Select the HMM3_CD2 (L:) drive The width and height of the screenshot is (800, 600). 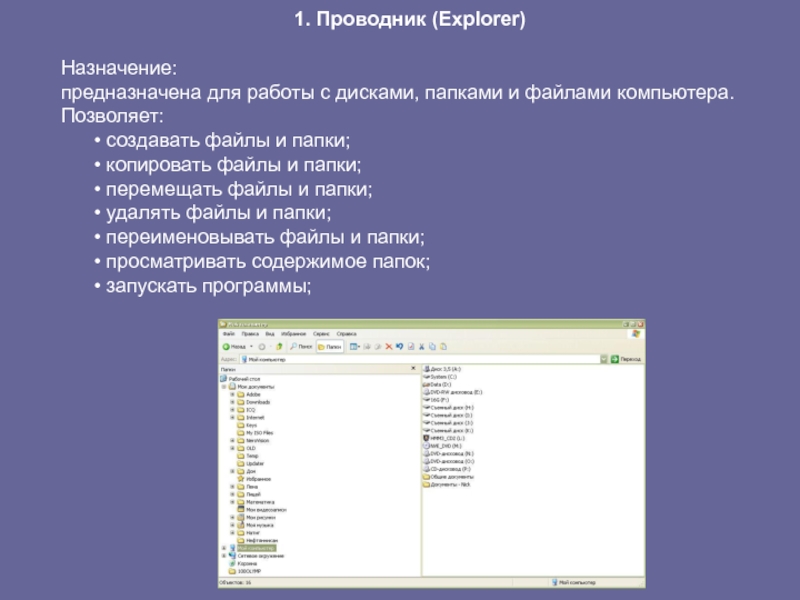click(x=444, y=438)
